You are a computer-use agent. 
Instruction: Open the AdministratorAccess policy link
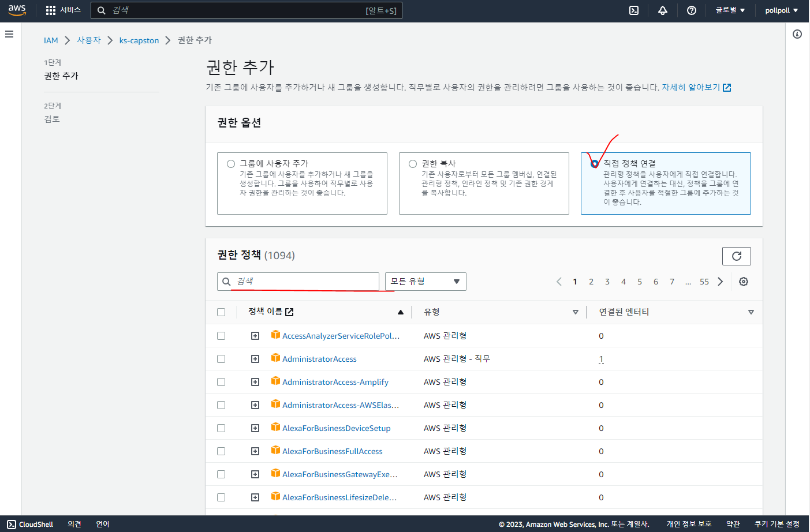pos(319,359)
